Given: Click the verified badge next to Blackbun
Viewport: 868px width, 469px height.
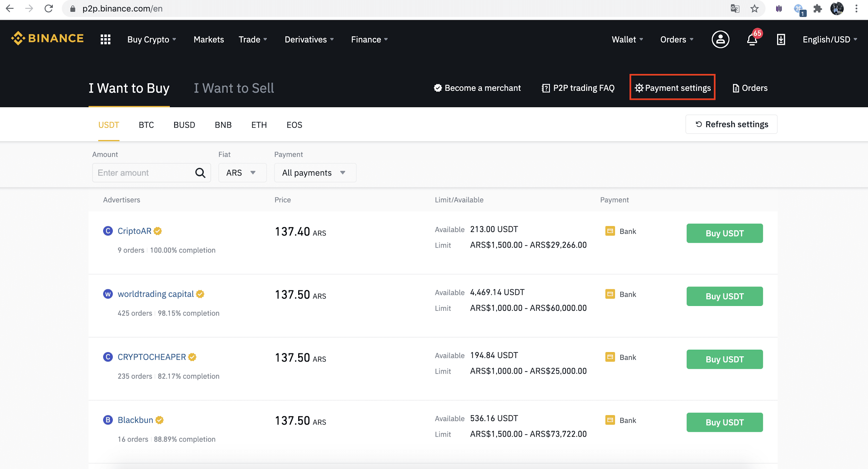Looking at the screenshot, I should click(x=159, y=420).
